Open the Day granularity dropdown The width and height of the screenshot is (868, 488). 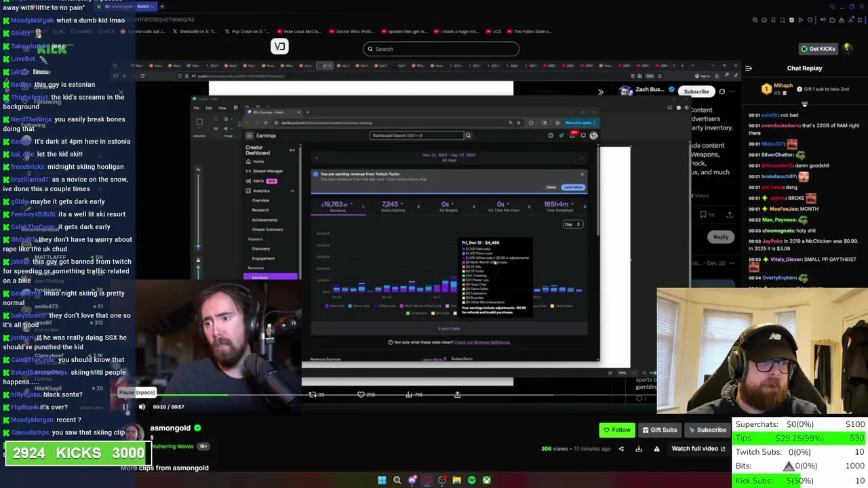[572, 224]
